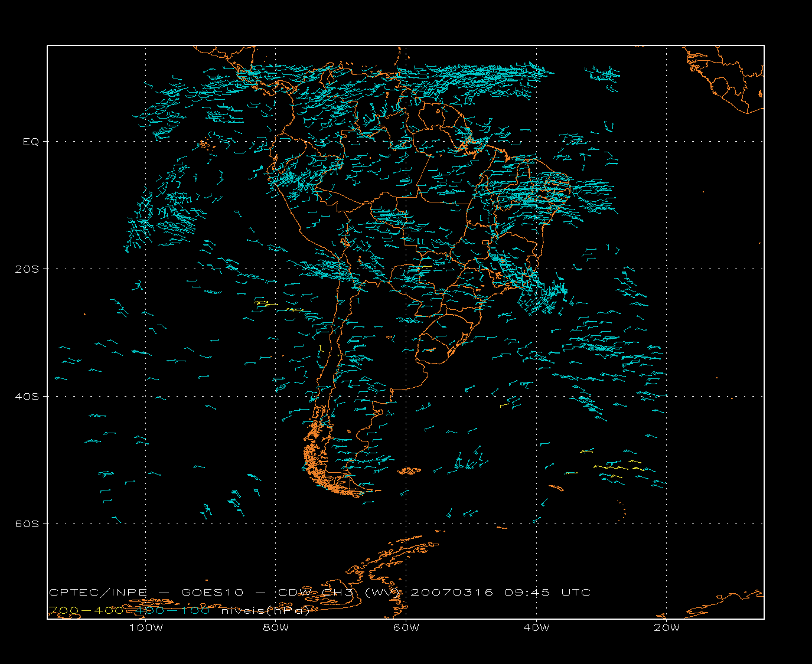The image size is (812, 664).
Task: Click the 80W longitude label
Action: 276,627
